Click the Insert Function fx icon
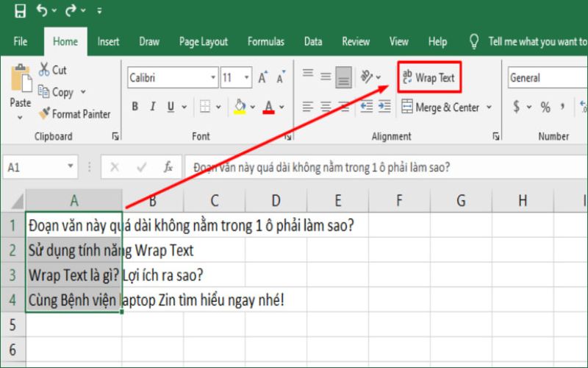This screenshot has height=368, width=588. click(x=168, y=167)
